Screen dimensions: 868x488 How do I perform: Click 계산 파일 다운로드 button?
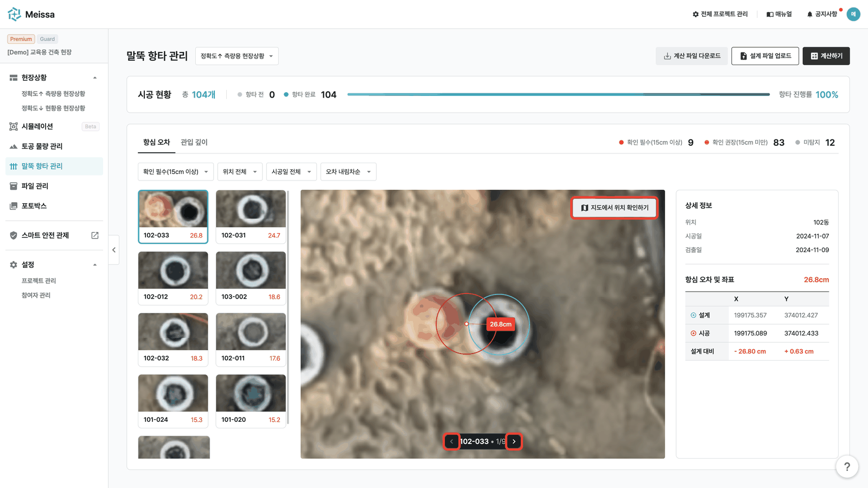(692, 56)
